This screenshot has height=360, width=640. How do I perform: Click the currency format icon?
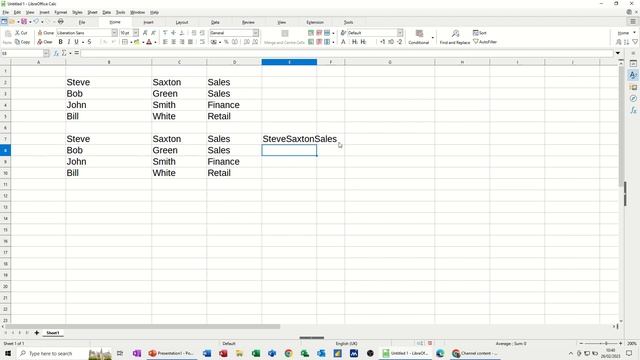coord(214,42)
